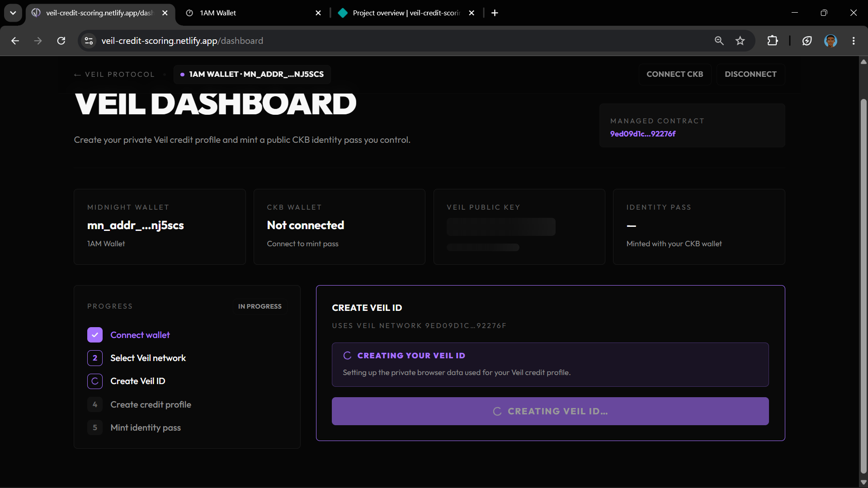Image resolution: width=868 pixels, height=488 pixels.
Task: Click the Create Veil ID spinner icon
Action: 95,381
